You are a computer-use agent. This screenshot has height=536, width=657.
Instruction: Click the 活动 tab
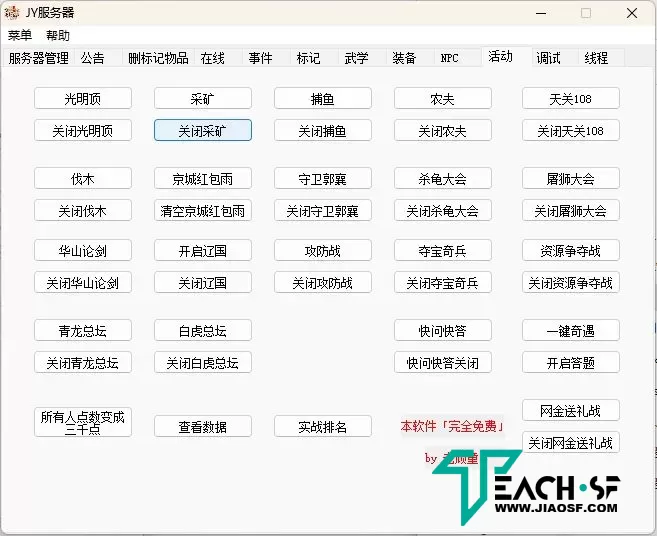[507, 56]
